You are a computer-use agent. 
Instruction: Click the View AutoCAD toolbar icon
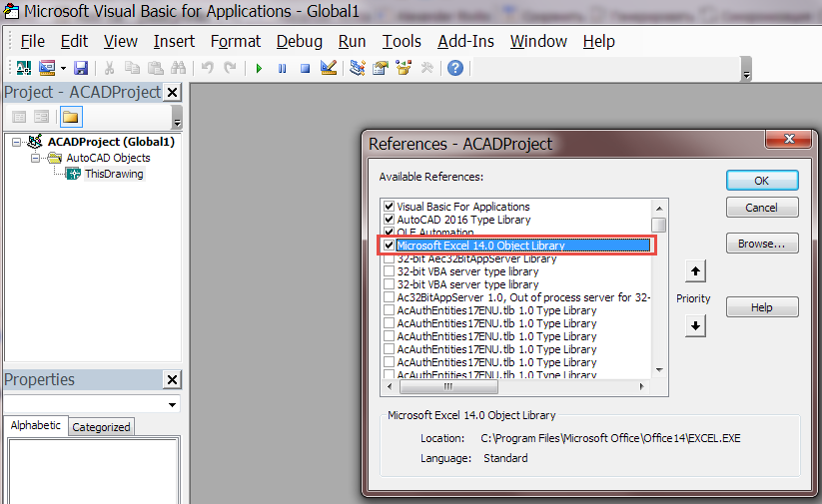[24, 68]
